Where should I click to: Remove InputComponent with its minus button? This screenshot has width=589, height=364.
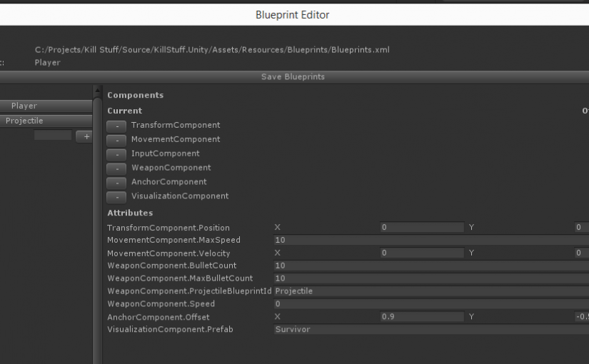pyautogui.click(x=116, y=154)
